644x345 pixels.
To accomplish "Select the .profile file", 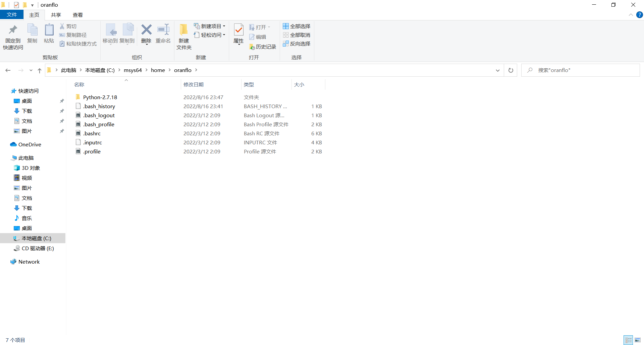I will click(92, 151).
